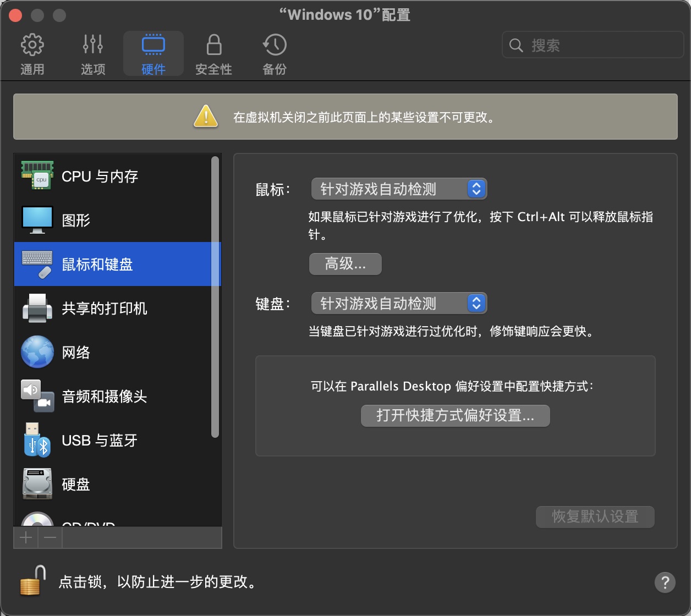Screen dimensions: 691x616
Task: Select 图形 label in the sidebar
Action: tap(76, 221)
